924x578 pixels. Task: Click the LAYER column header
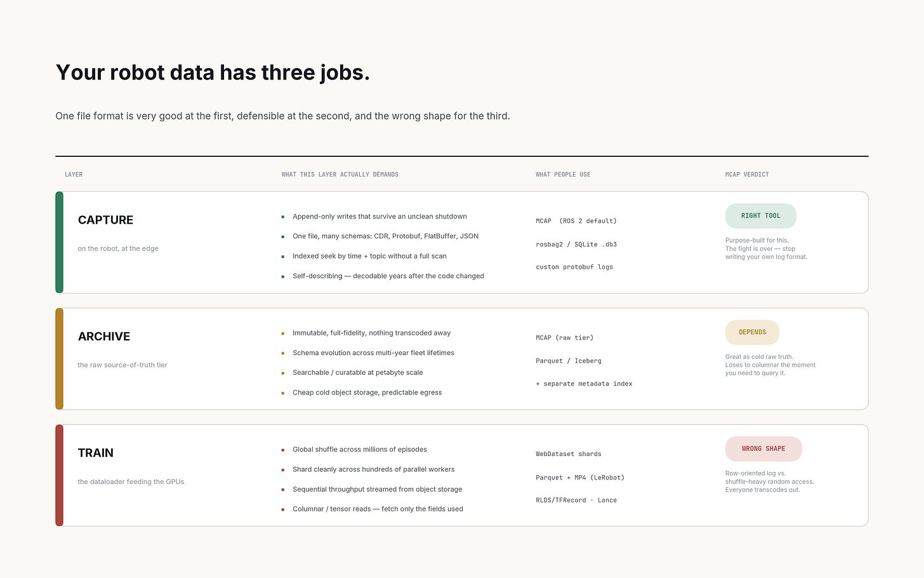(x=74, y=175)
